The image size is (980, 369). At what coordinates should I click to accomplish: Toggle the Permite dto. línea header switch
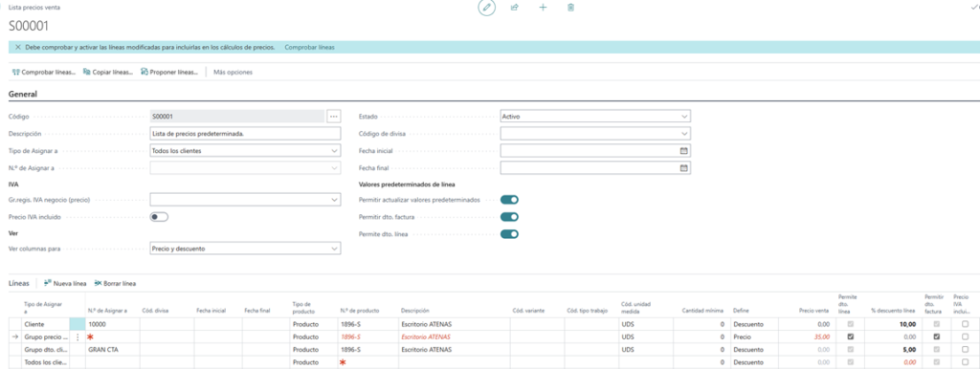pos(510,234)
